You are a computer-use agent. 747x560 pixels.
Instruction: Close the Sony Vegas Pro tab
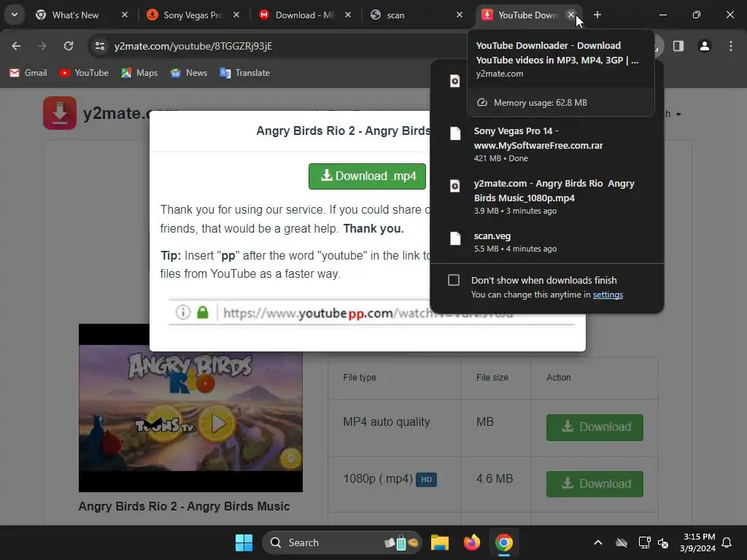click(236, 15)
